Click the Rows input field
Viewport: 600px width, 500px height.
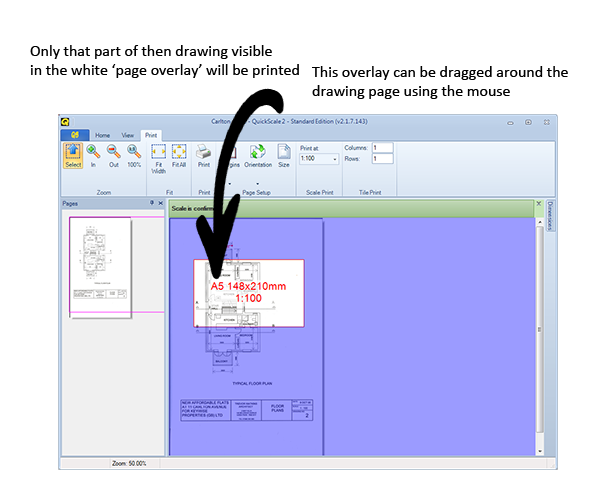click(382, 158)
